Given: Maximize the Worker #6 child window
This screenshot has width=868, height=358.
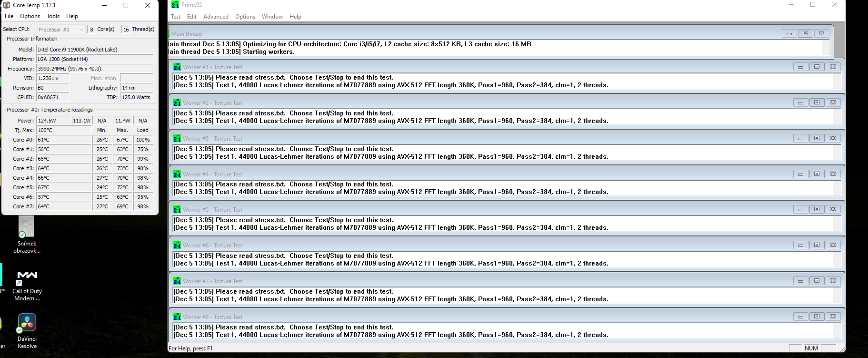Looking at the screenshot, I should [x=817, y=245].
